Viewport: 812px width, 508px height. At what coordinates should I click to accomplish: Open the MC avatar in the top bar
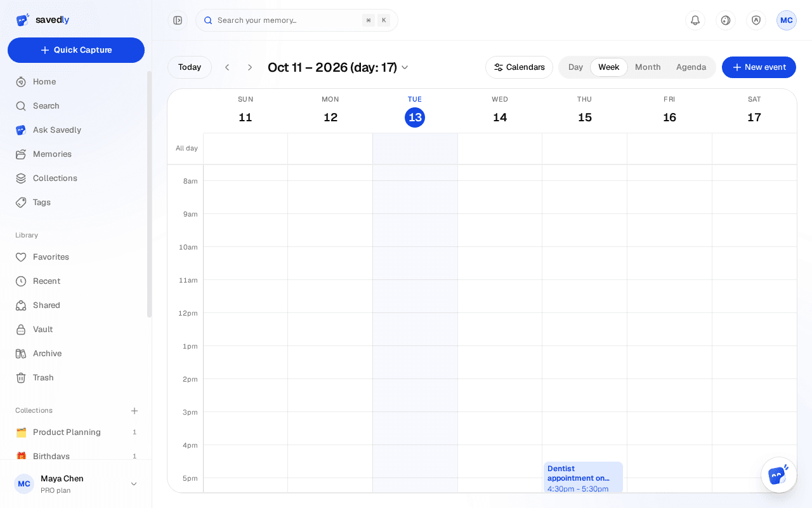(787, 20)
